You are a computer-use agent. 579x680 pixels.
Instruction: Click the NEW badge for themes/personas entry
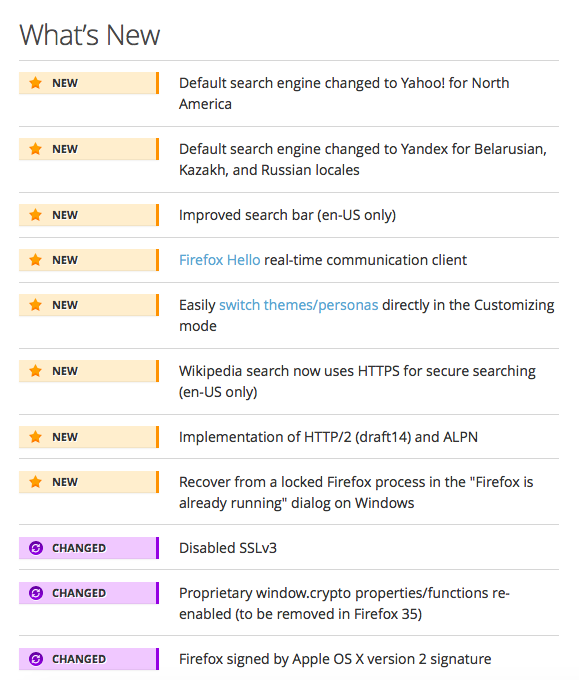tap(89, 305)
